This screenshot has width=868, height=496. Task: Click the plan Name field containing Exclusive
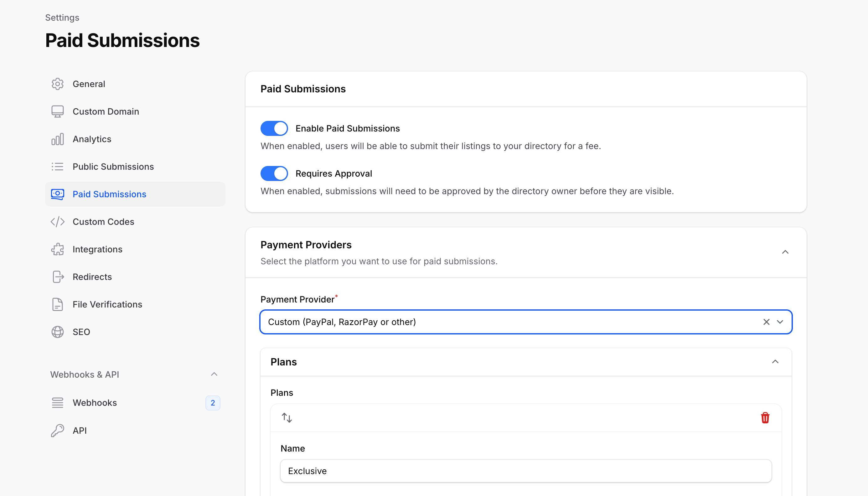point(526,471)
